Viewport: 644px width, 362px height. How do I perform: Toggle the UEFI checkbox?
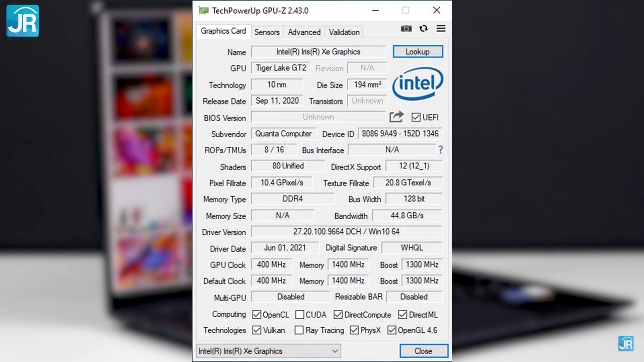click(x=416, y=117)
